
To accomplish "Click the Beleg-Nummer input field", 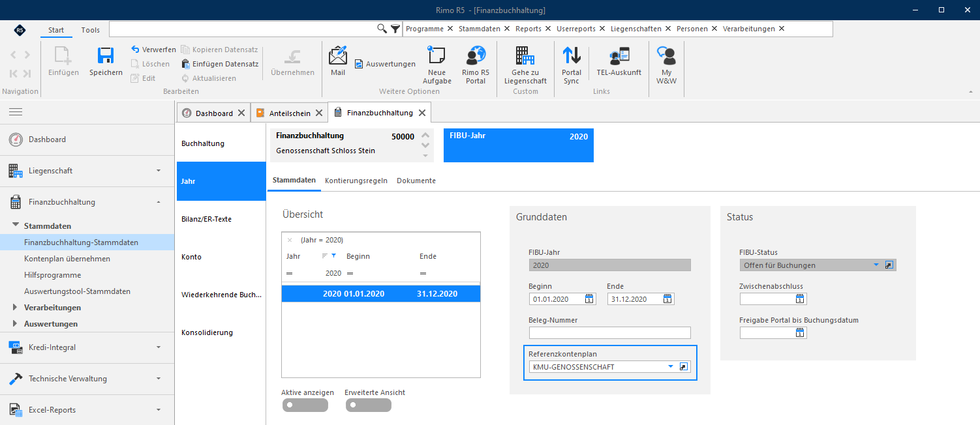I will click(609, 333).
